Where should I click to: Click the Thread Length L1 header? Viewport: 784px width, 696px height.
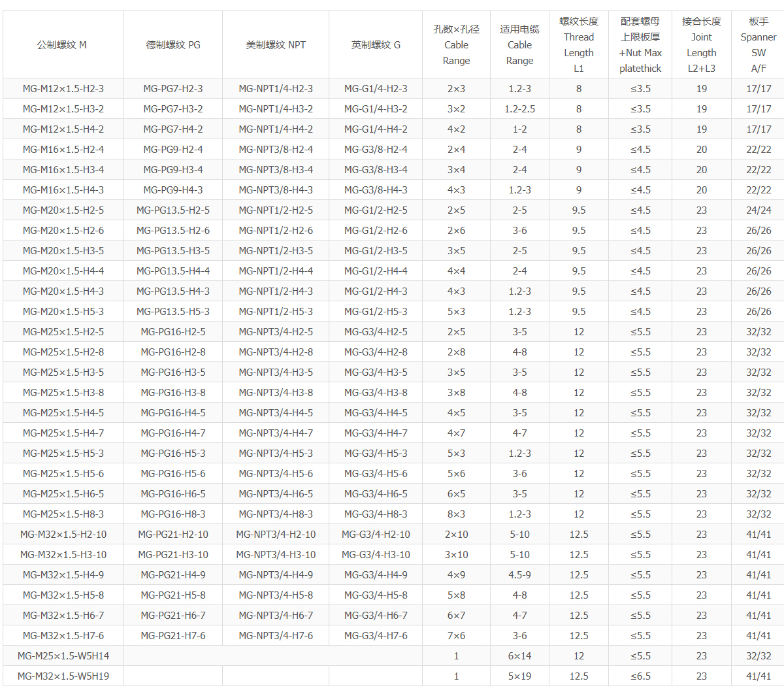(x=579, y=45)
